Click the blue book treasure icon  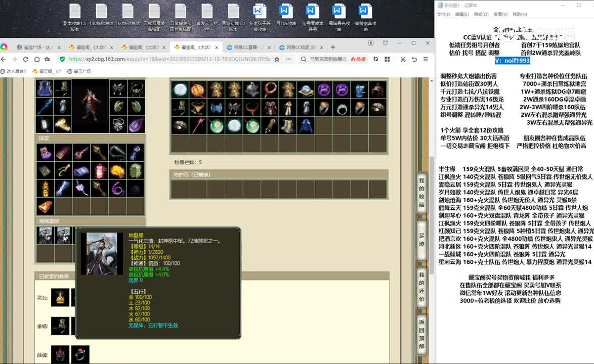point(81,171)
